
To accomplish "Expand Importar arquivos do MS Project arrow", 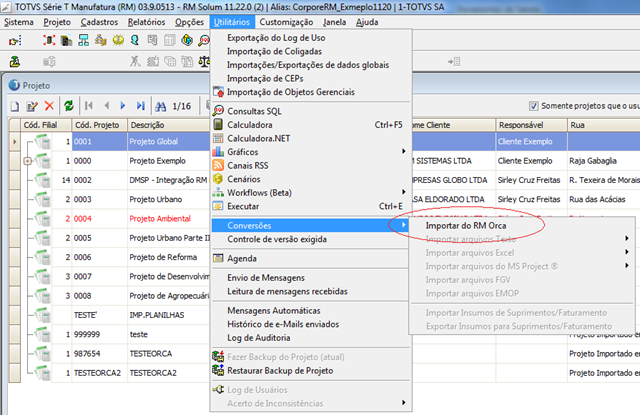I will click(x=627, y=266).
